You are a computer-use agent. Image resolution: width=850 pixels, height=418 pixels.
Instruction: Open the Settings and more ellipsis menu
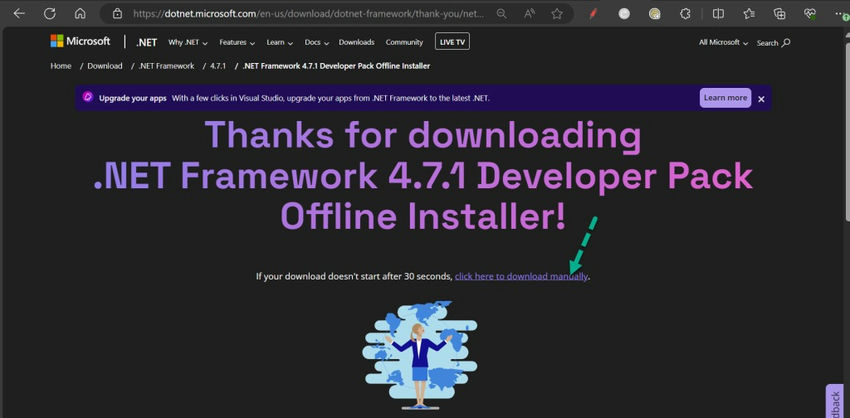tap(841, 13)
